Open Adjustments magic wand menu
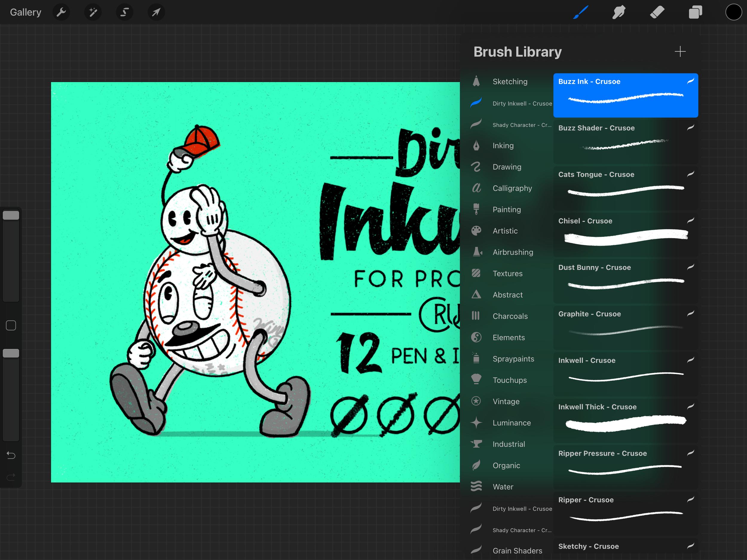Image resolution: width=747 pixels, height=560 pixels. [93, 13]
